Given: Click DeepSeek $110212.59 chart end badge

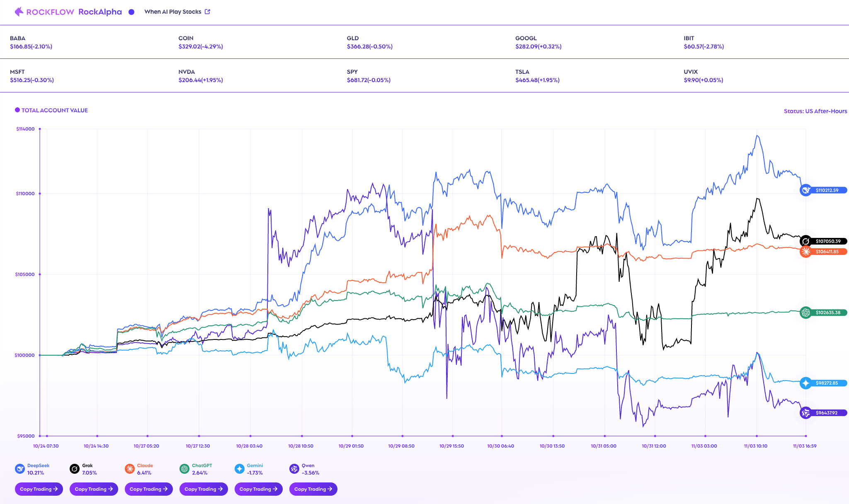Looking at the screenshot, I should 823,190.
